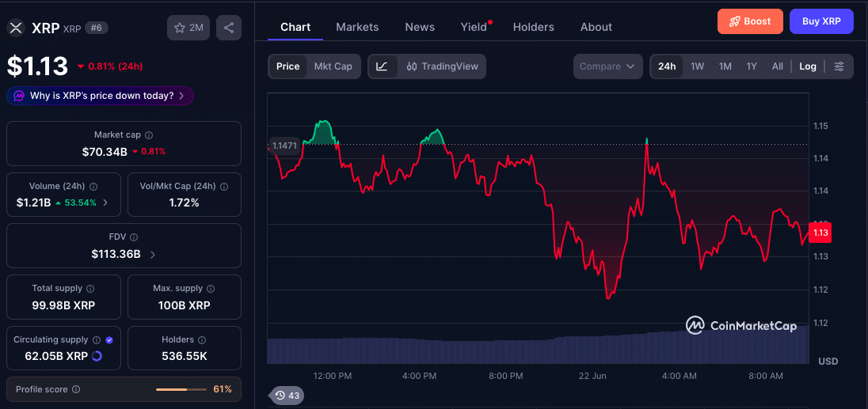Click the 22 Jun axis label
The width and height of the screenshot is (868, 409).
593,376
